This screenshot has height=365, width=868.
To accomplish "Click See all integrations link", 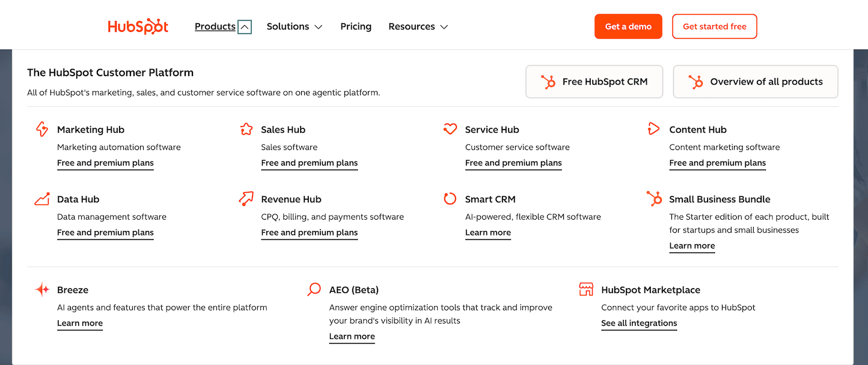I will 639,323.
